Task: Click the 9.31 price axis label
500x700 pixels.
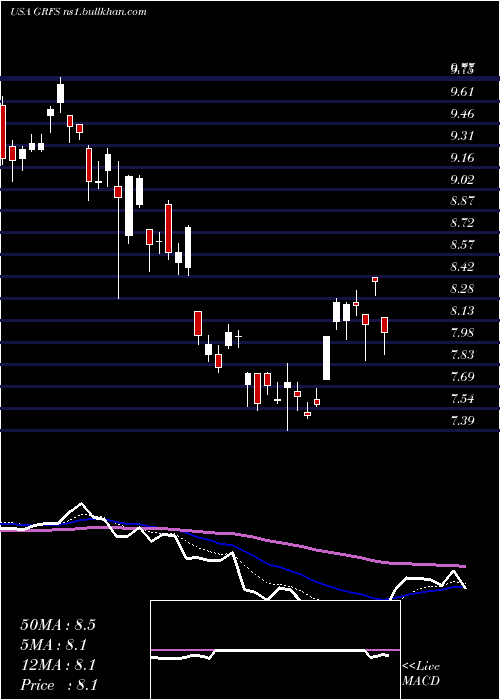Action: (462, 136)
